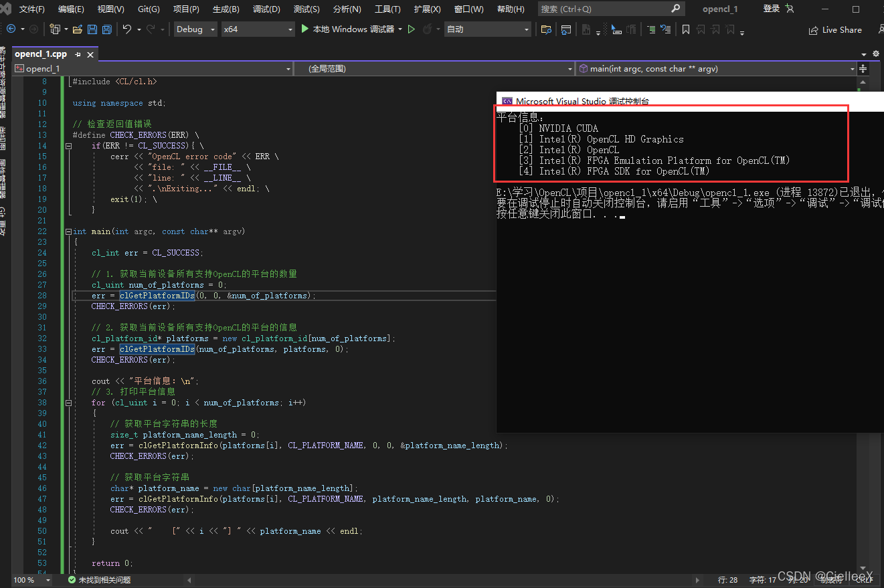This screenshot has height=588, width=884.
Task: Open the Debug configuration dropdown
Action: click(x=195, y=29)
